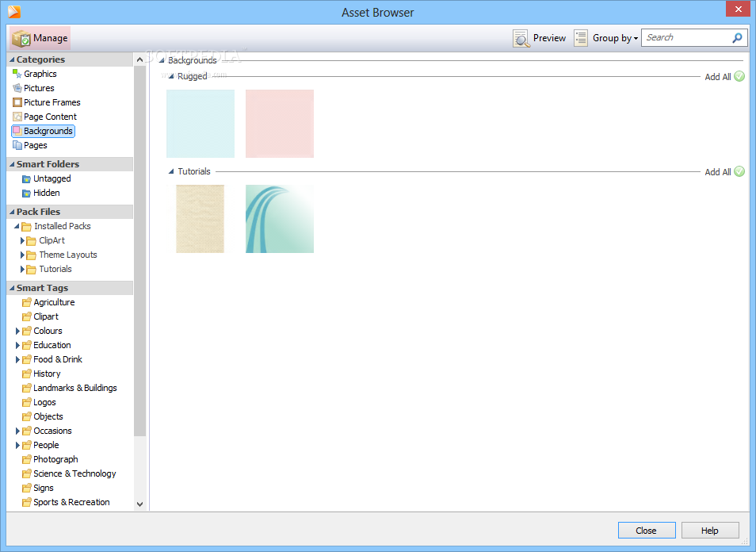Screen dimensions: 756x552
Task: Expand the ClipArt pack folder
Action: (x=22, y=240)
